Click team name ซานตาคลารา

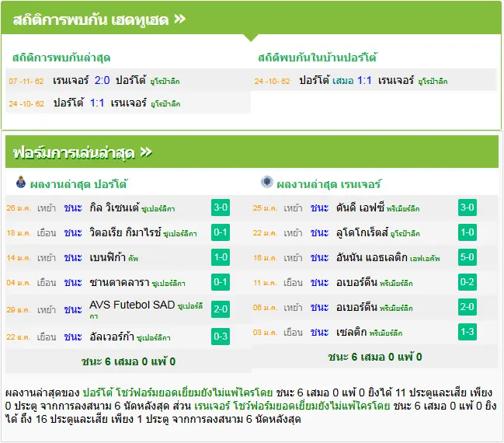pos(120,282)
